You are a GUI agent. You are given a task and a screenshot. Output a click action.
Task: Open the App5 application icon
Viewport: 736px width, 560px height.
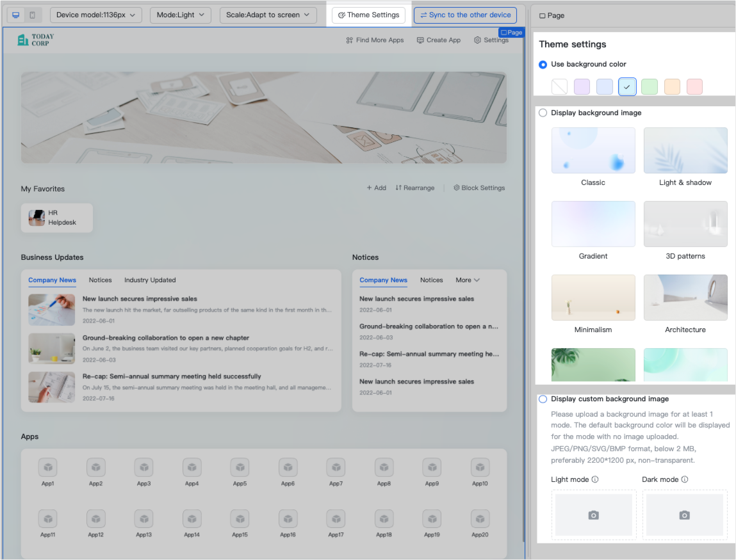(240, 468)
